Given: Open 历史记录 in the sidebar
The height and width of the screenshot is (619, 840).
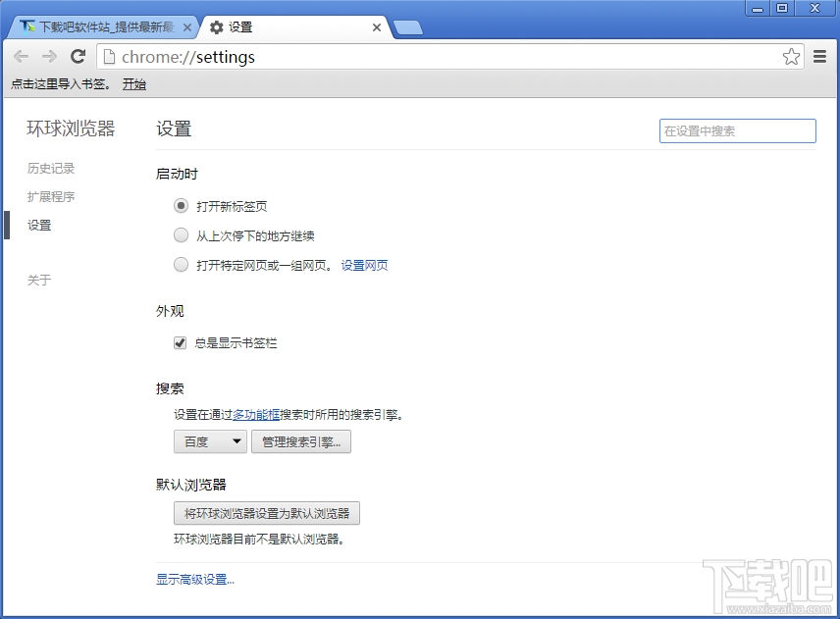Looking at the screenshot, I should pyautogui.click(x=51, y=168).
